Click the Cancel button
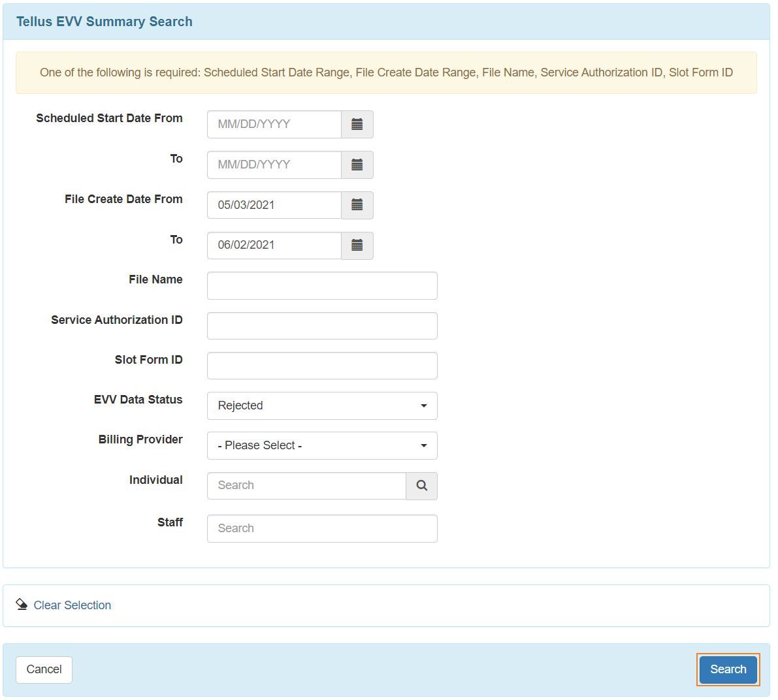 44,670
